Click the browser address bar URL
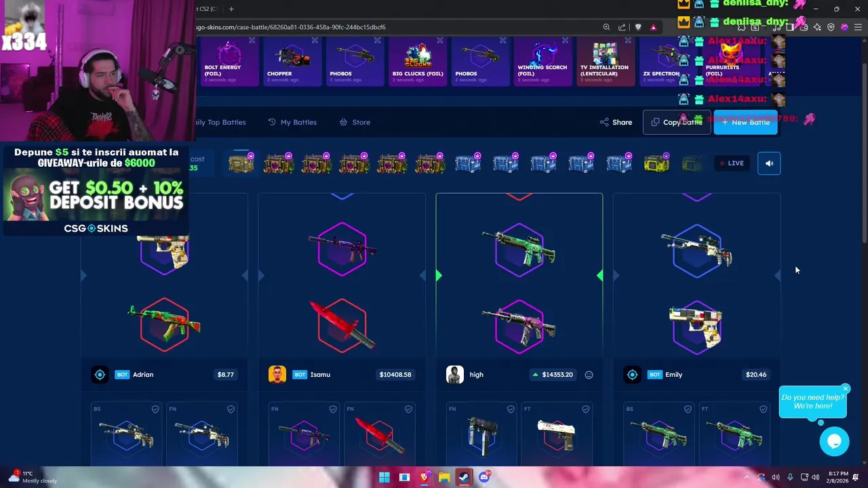This screenshot has height=488, width=868. (x=292, y=27)
